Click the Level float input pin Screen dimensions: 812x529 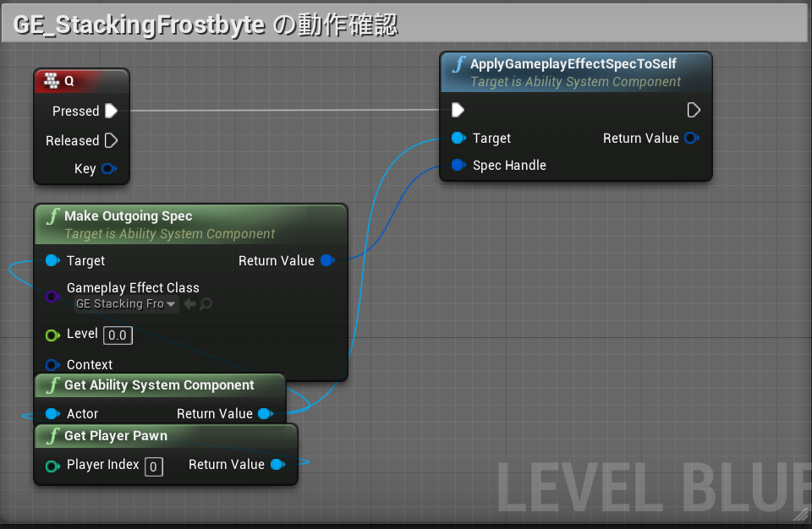coord(52,335)
